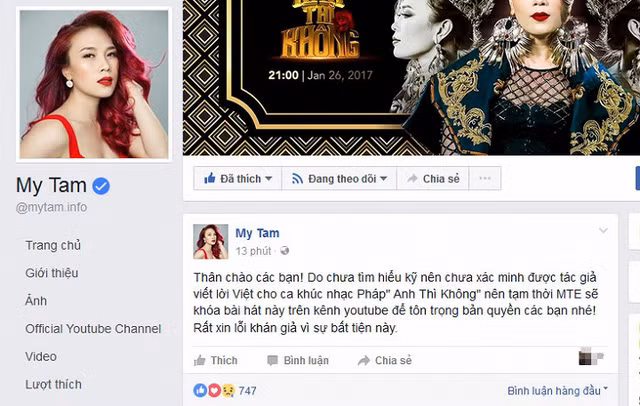Click the red heart reaction icon
640x406 pixels.
click(214, 390)
